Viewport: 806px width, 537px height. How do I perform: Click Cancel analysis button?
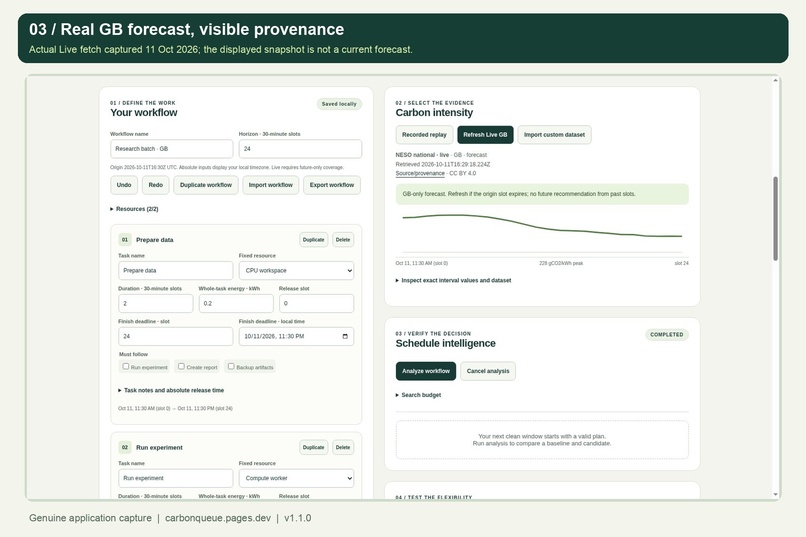(x=488, y=371)
